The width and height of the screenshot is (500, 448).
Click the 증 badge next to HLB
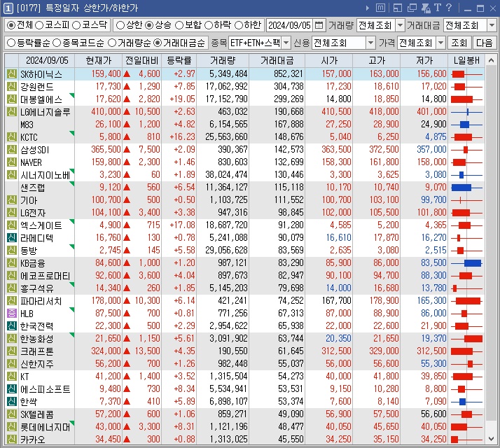click(x=12, y=314)
